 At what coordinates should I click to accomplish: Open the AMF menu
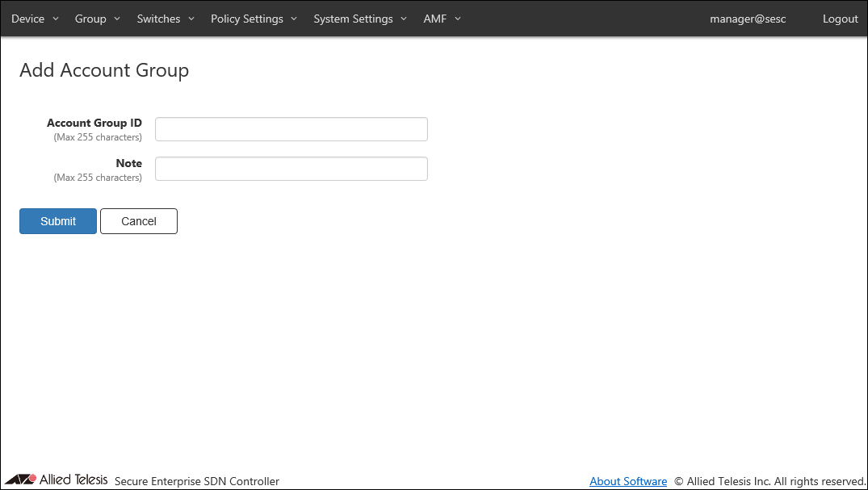pos(434,19)
